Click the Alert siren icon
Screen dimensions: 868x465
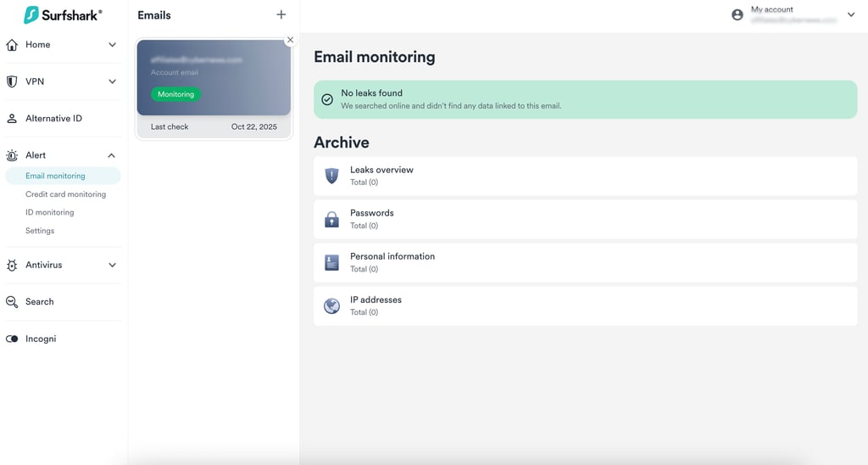point(12,156)
